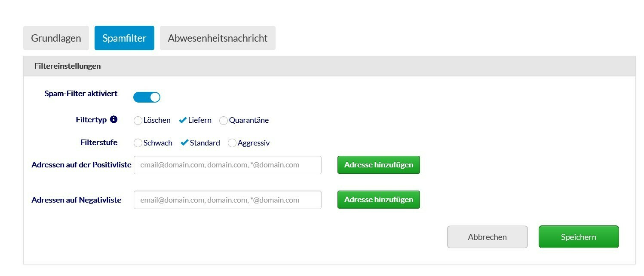Open the Abwesenheitsnachricht tab
This screenshot has height=276, width=644.
pos(218,38)
